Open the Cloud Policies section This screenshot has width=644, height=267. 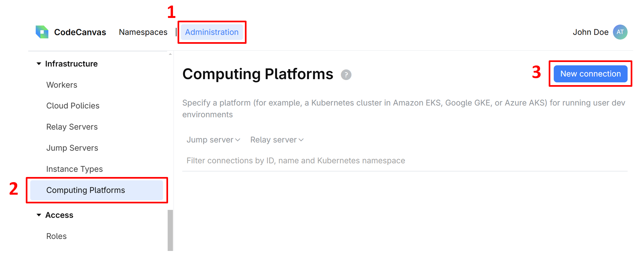point(73,105)
